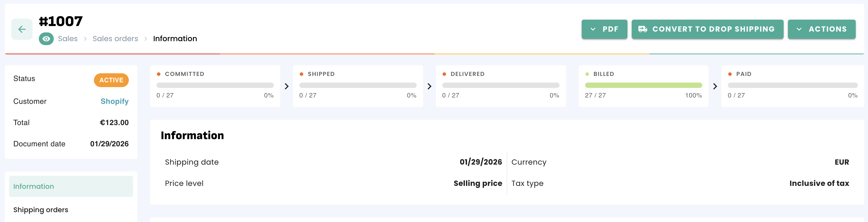
Task: Navigate to Sales in breadcrumb
Action: (68, 39)
